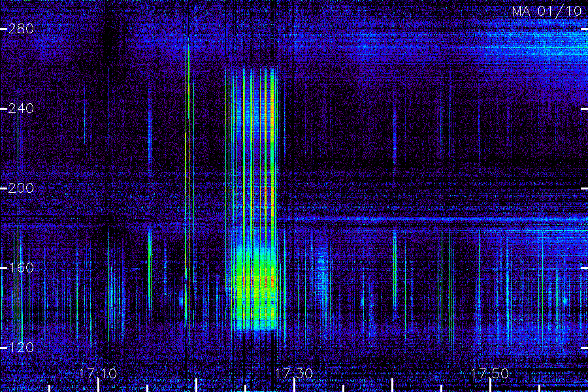Click the 240 frequency axis label
This screenshot has height=392, width=588.
point(21,108)
